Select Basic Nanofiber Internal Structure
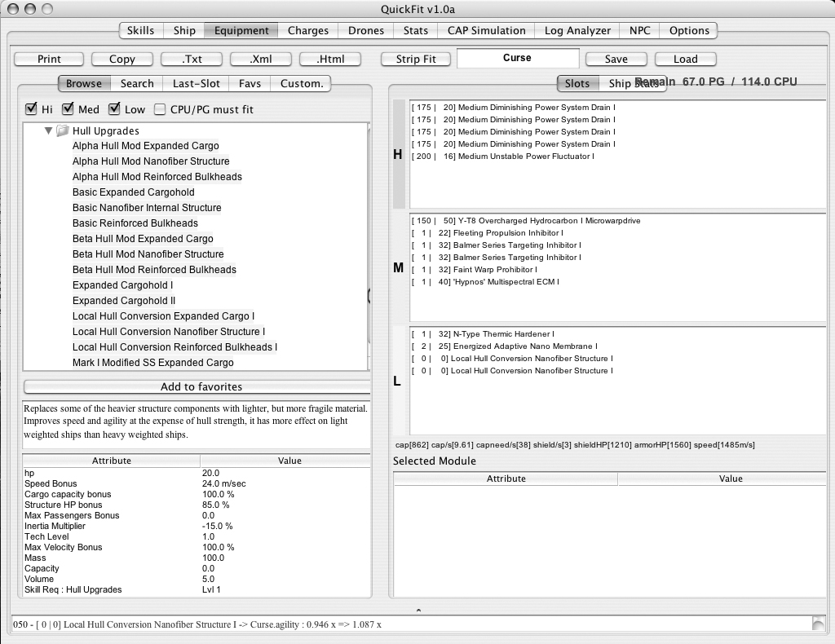Image resolution: width=835 pixels, height=644 pixels. point(147,208)
